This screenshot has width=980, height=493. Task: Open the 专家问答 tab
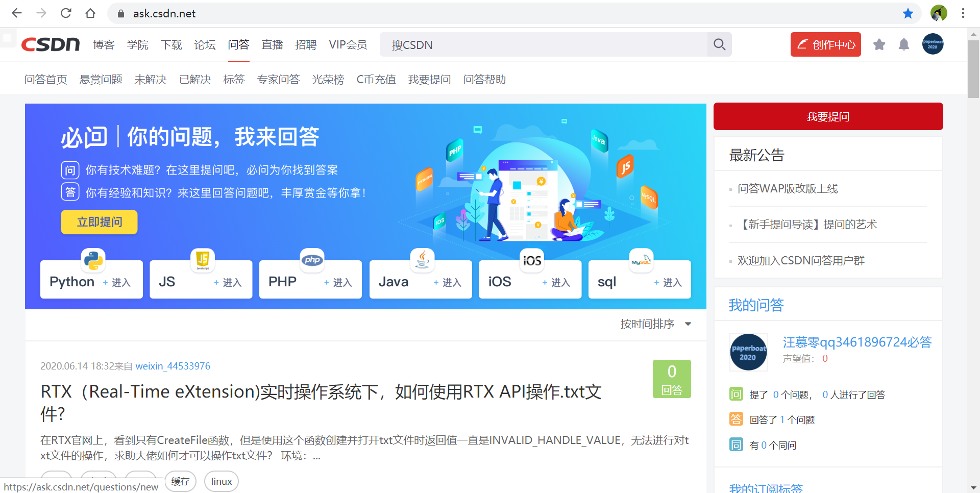pos(278,80)
